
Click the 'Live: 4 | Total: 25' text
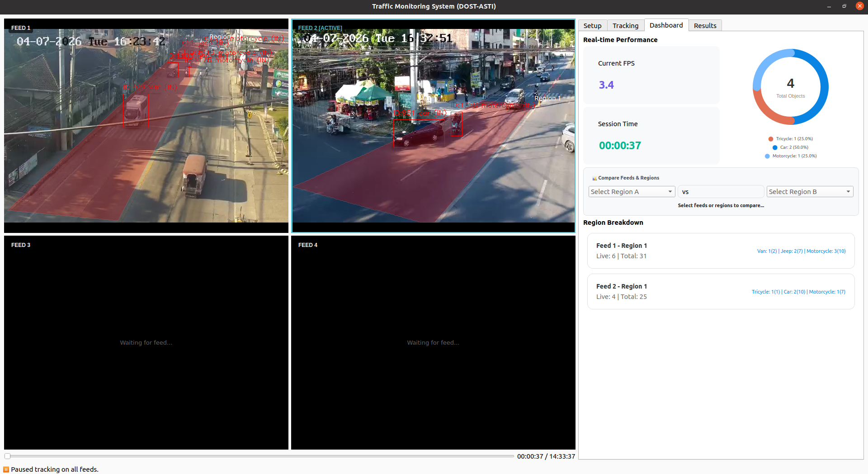click(x=621, y=297)
